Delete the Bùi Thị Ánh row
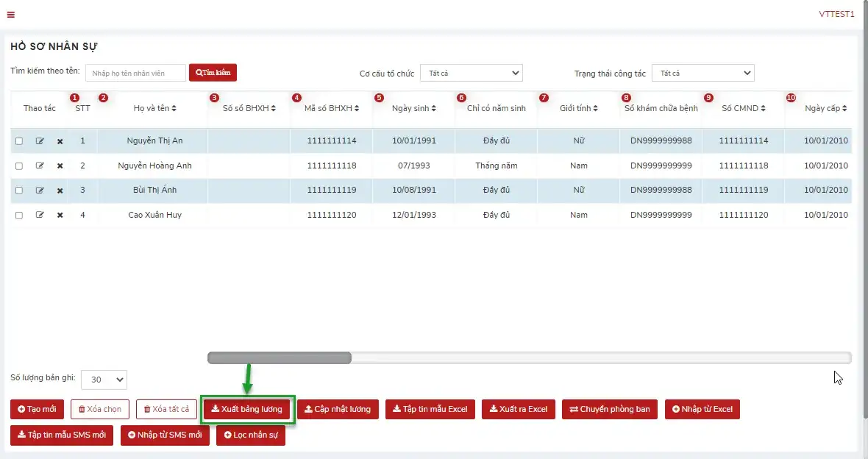This screenshot has width=868, height=459. pos(60,191)
